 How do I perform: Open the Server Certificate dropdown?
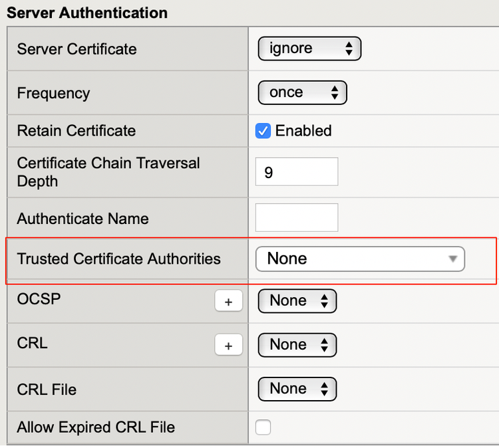[x=309, y=49]
